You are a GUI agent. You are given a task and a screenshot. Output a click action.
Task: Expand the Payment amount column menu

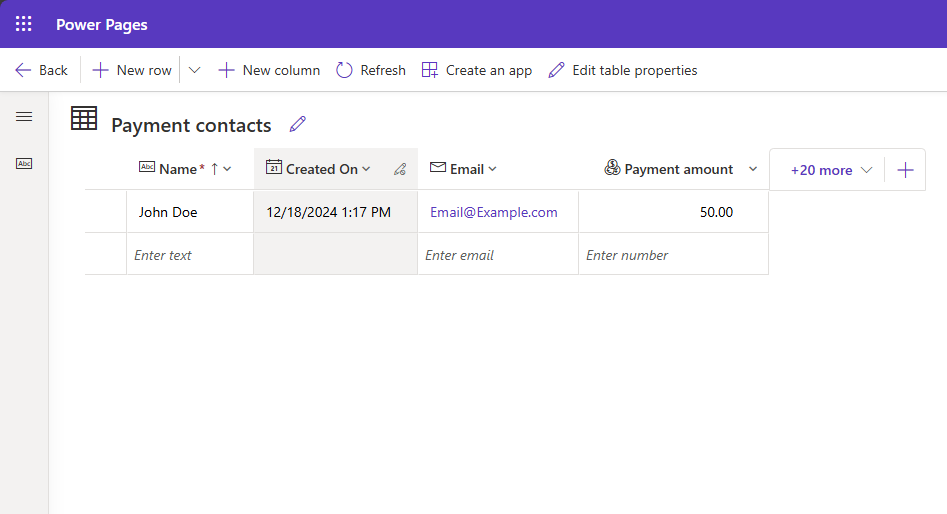click(x=753, y=169)
